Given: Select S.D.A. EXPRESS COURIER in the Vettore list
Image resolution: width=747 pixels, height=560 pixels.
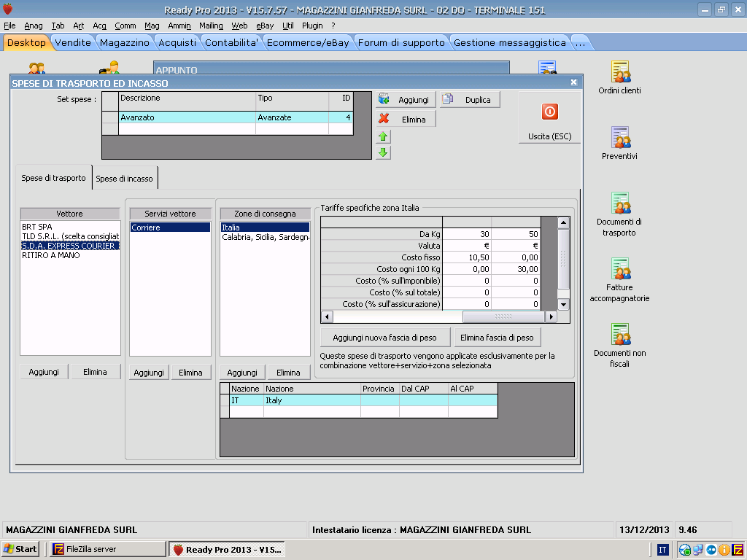Looking at the screenshot, I should (x=70, y=246).
